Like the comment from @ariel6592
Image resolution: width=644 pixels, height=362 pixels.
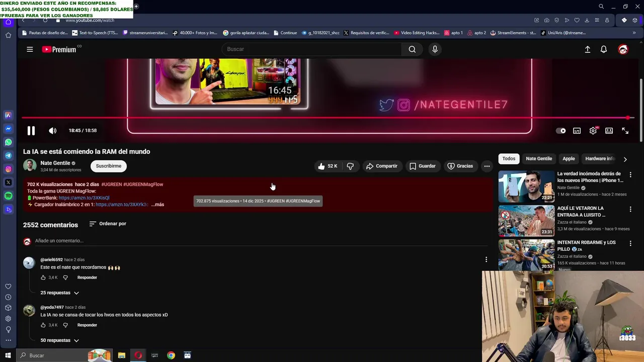point(43,278)
